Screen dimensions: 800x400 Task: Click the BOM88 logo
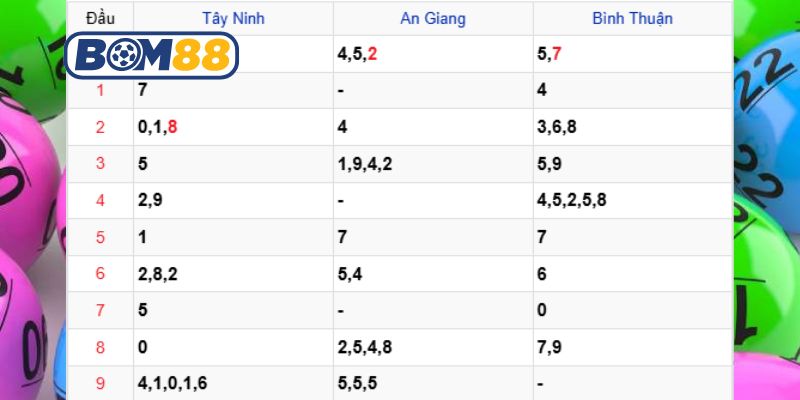click(152, 55)
